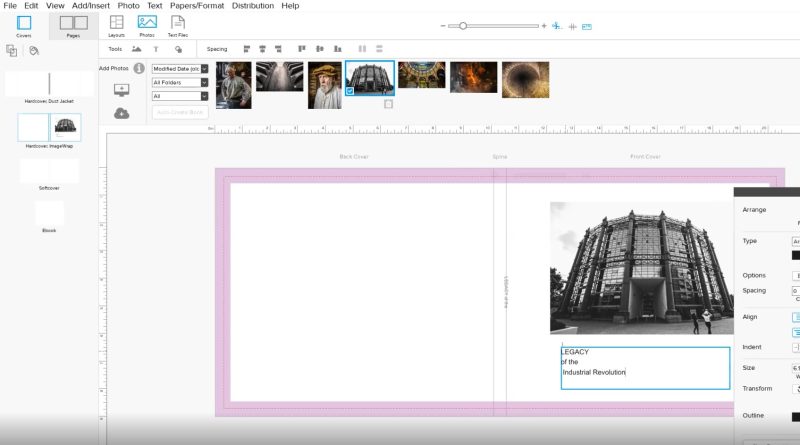Open the All Folders dropdown

click(180, 82)
